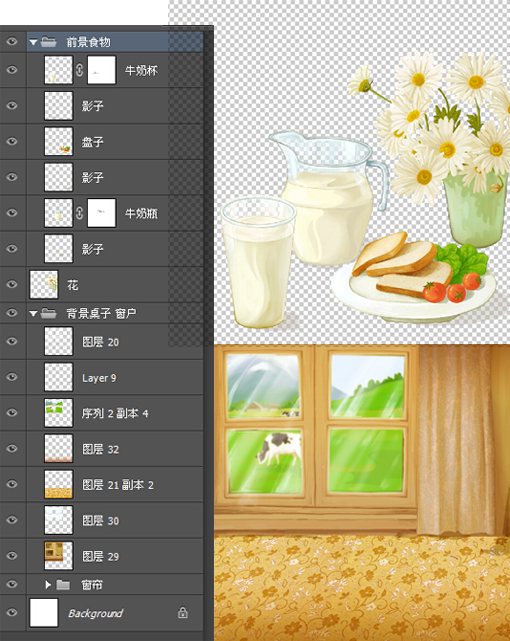Click the folder icon of 前景食物 group

[49, 42]
